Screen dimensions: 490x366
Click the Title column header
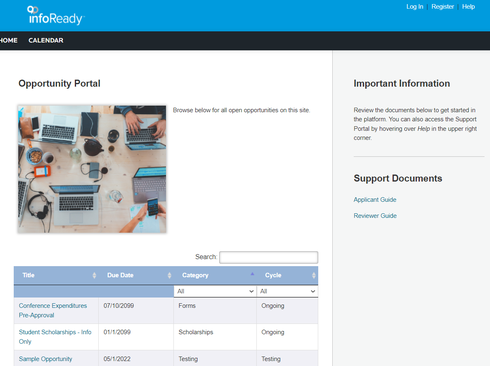pyautogui.click(x=56, y=275)
